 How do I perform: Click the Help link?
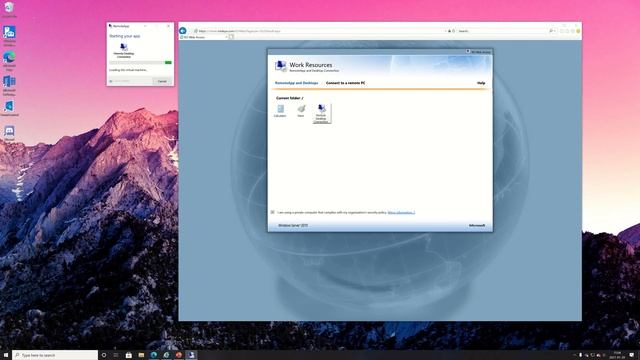tap(481, 83)
